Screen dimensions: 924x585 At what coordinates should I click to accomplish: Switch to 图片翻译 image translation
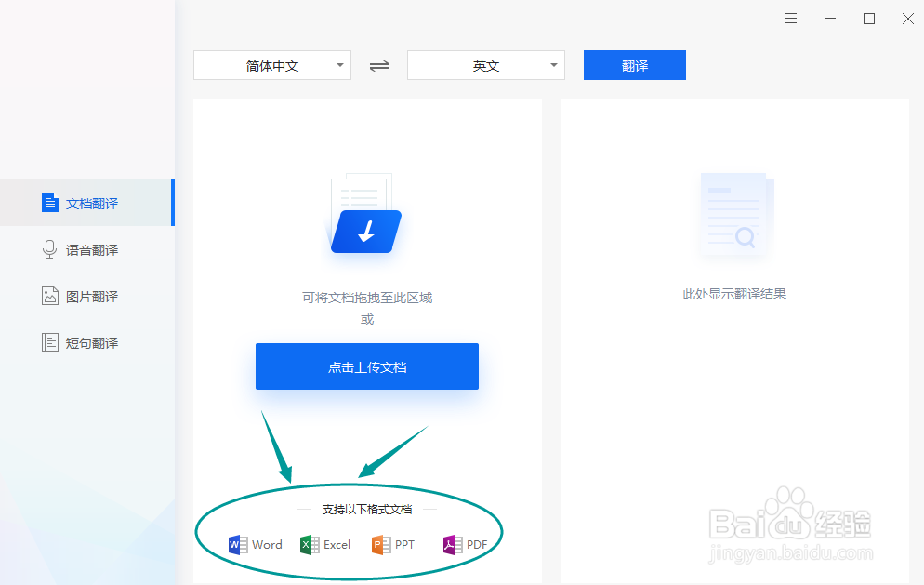point(87,296)
